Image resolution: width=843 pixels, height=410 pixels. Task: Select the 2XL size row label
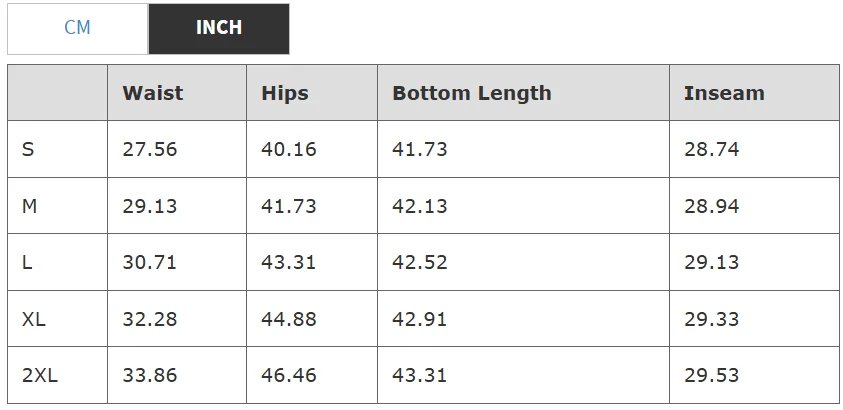tap(40, 375)
